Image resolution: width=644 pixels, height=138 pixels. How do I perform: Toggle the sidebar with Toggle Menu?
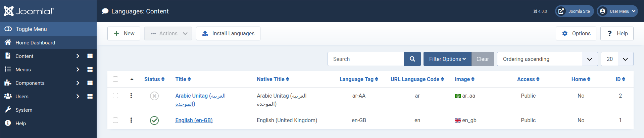tap(31, 29)
